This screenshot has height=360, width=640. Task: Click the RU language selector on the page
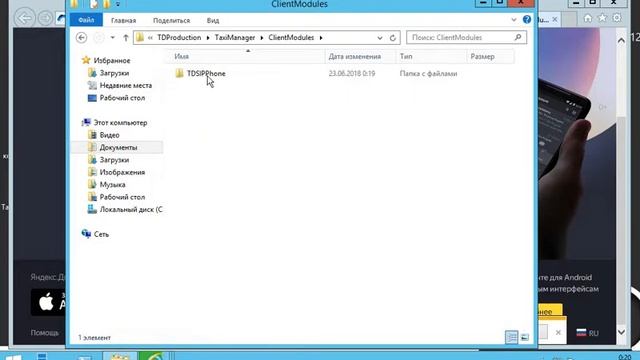click(x=588, y=333)
